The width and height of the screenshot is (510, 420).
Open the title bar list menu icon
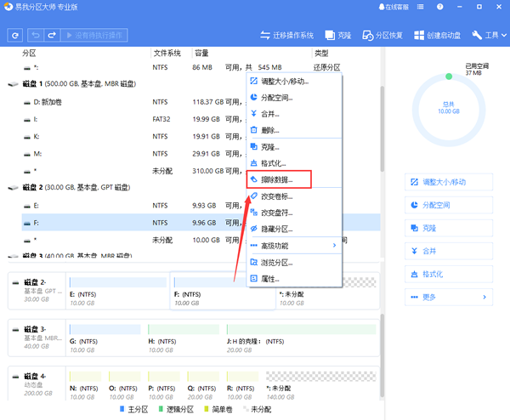tap(421, 7)
